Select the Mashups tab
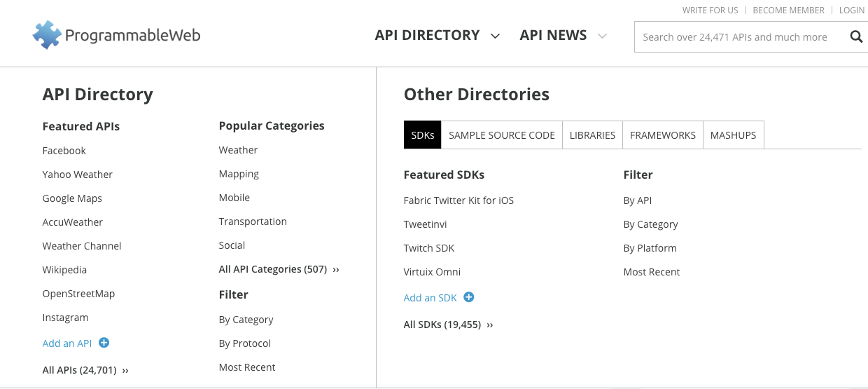 (x=733, y=135)
